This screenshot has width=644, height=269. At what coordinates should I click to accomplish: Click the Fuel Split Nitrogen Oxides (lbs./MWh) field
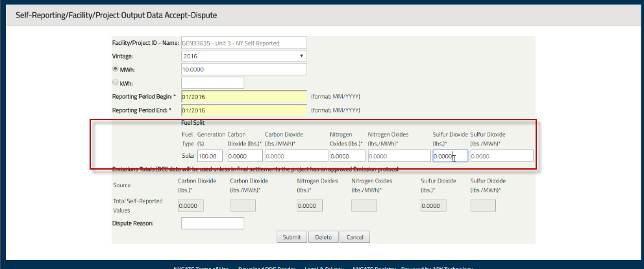click(399, 156)
